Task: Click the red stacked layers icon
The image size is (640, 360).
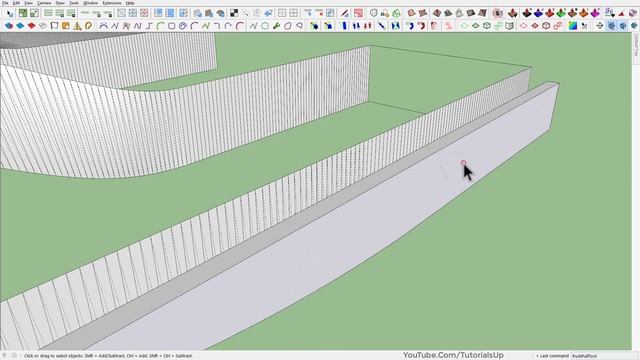Action: tap(31, 26)
